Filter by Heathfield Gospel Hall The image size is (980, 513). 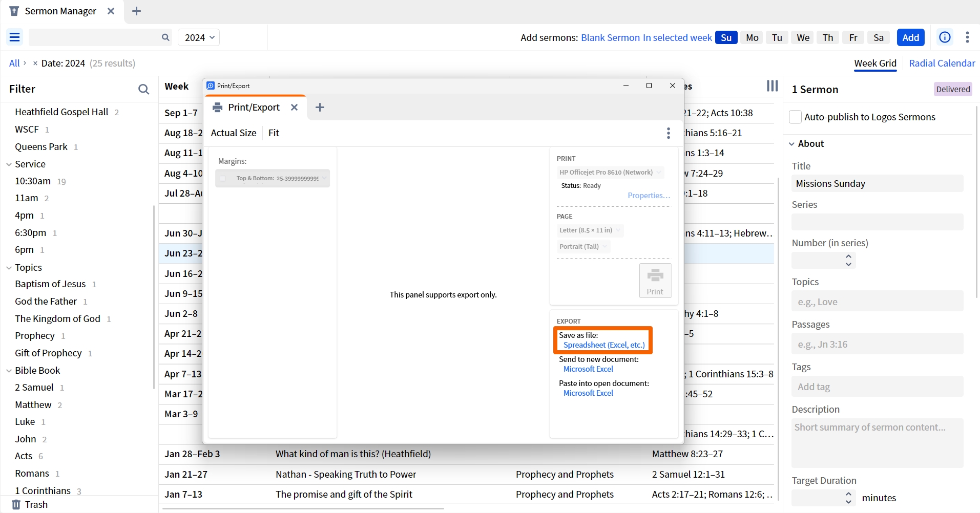(61, 112)
